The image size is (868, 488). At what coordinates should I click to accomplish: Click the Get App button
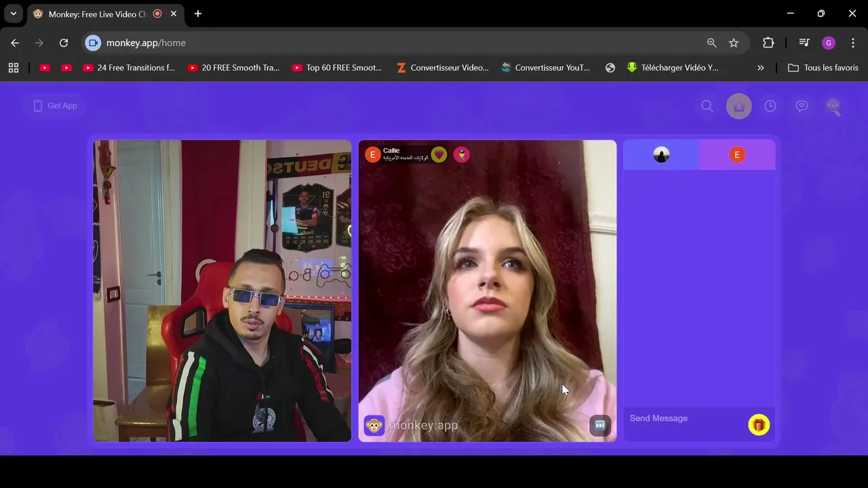click(56, 106)
